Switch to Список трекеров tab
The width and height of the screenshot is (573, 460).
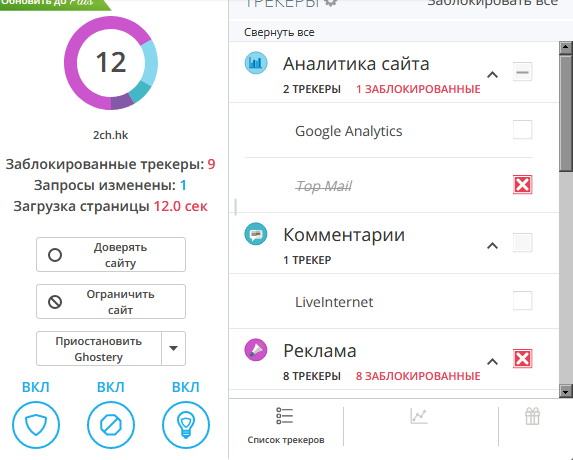[x=286, y=425]
